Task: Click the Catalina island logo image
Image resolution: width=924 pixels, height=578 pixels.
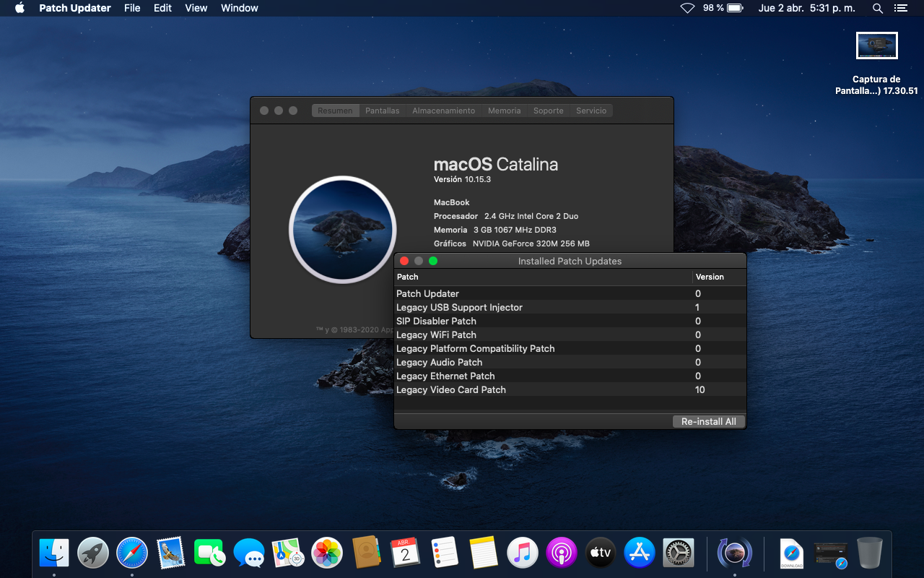Action: (343, 230)
